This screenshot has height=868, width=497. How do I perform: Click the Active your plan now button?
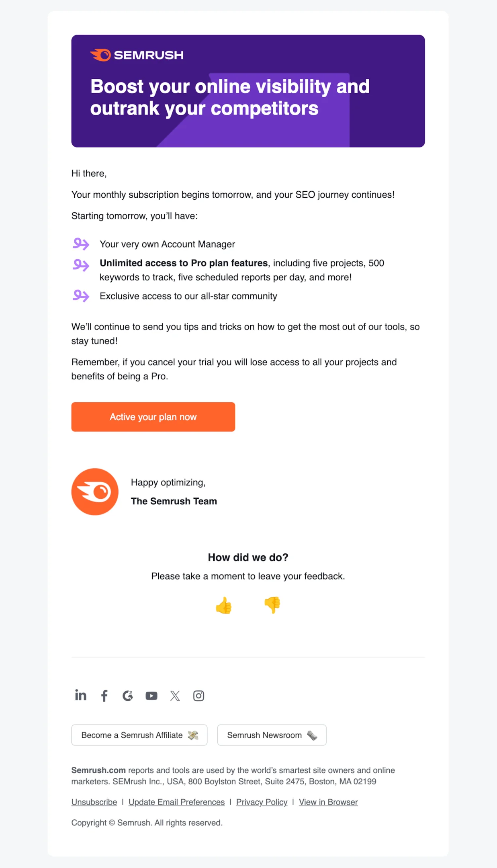[153, 417]
